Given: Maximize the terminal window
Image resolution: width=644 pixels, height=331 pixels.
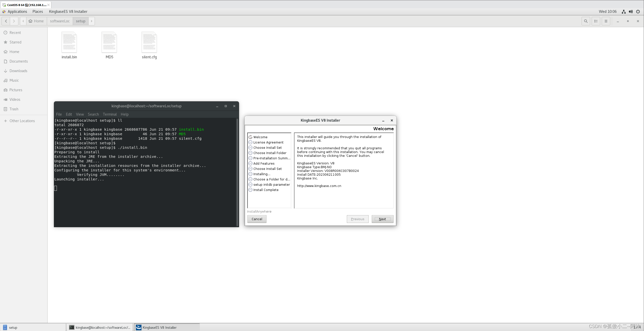Looking at the screenshot, I should [225, 106].
